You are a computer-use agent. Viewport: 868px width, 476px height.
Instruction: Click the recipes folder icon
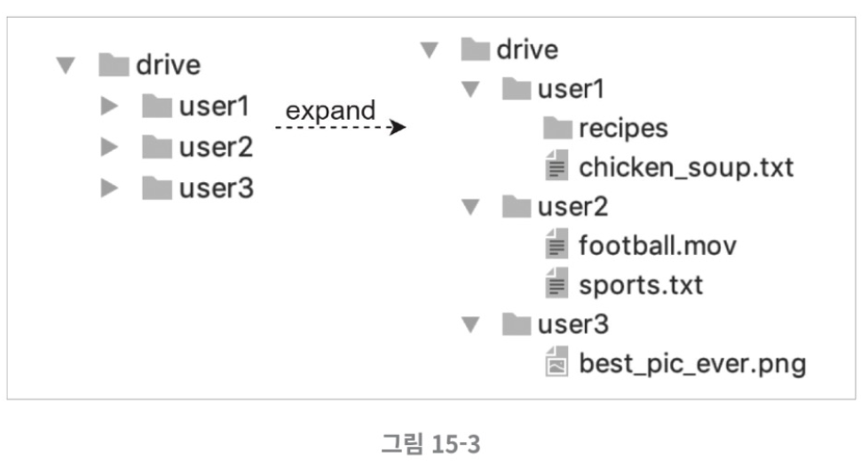[x=557, y=128]
